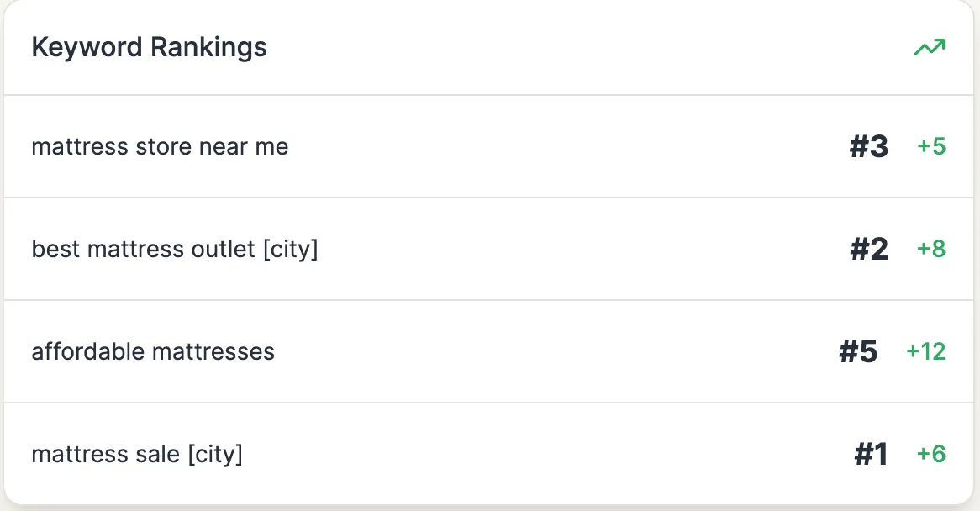The image size is (980, 511).
Task: Click the #2 rank value
Action: [868, 250]
